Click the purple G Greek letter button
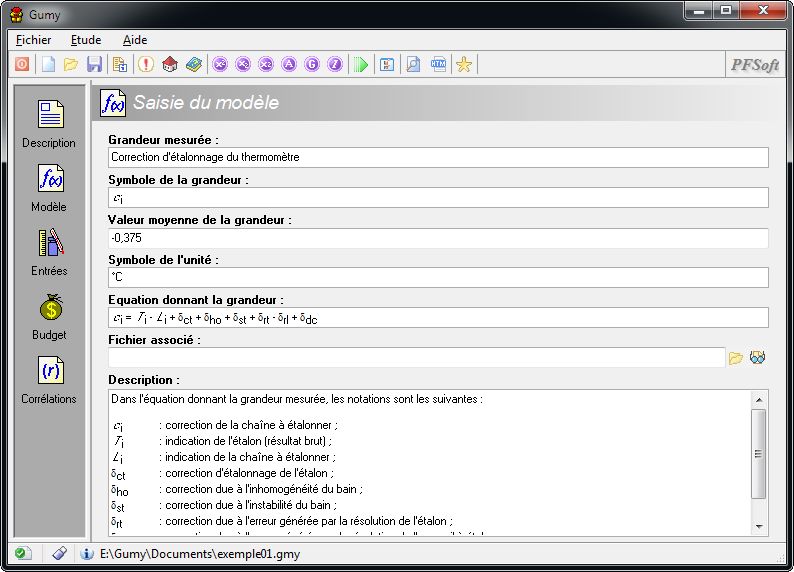This screenshot has height=572, width=794. coord(312,64)
